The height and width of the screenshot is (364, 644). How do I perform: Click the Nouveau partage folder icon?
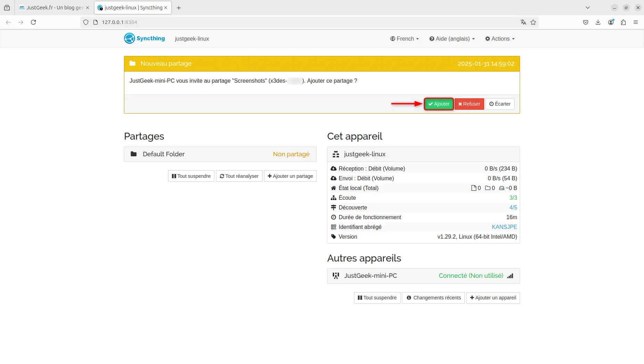tap(132, 63)
